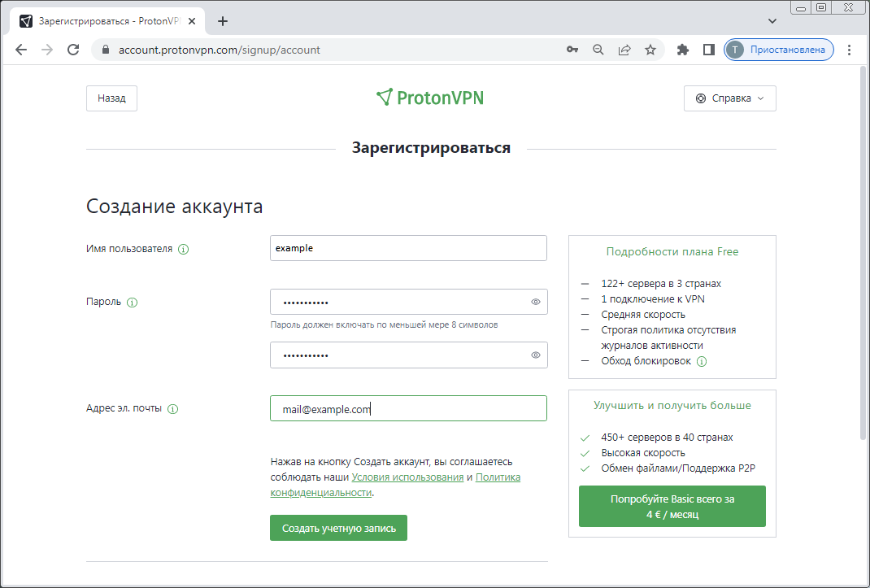Open Chrome's three-dot menu
The width and height of the screenshot is (870, 588).
[x=849, y=50]
